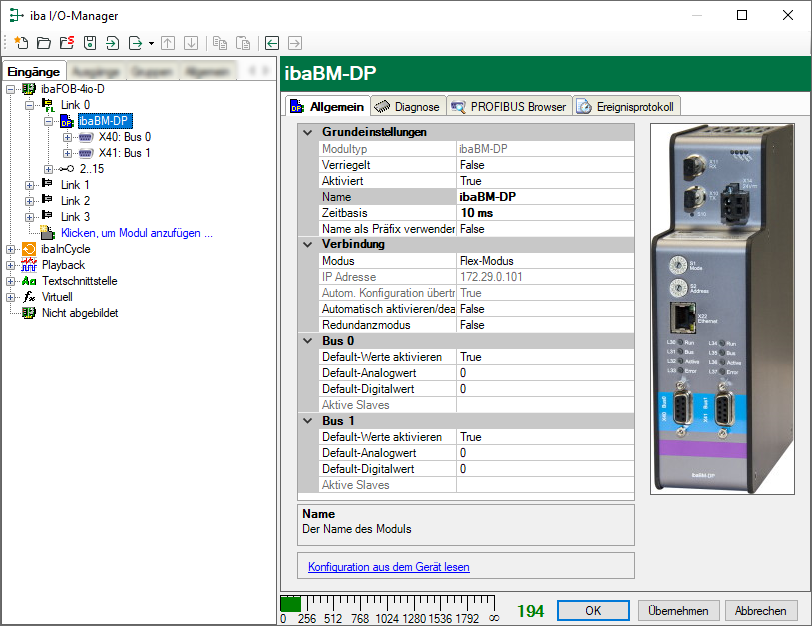The image size is (812, 626).
Task: Click the green signal usage bar
Action: [290, 604]
